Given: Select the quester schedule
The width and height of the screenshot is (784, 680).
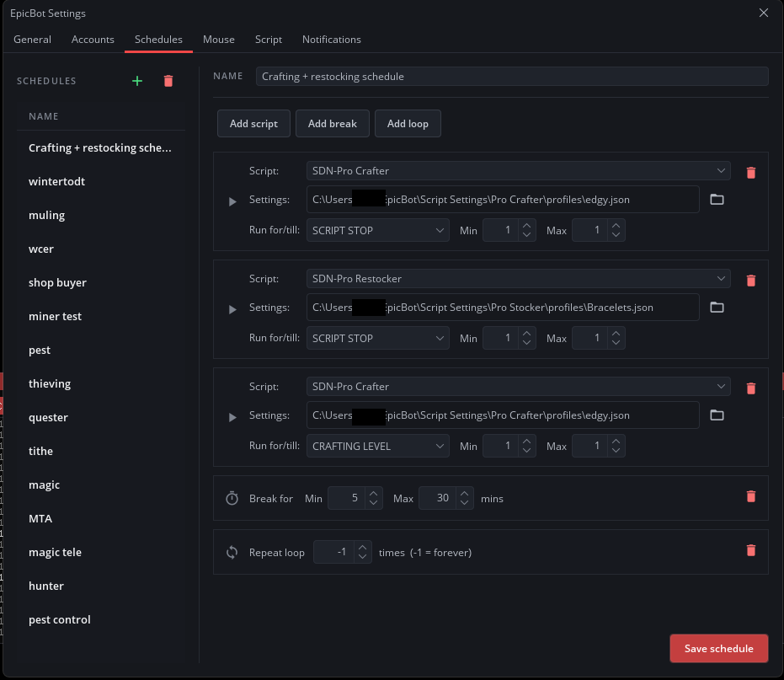Looking at the screenshot, I should [x=100, y=417].
